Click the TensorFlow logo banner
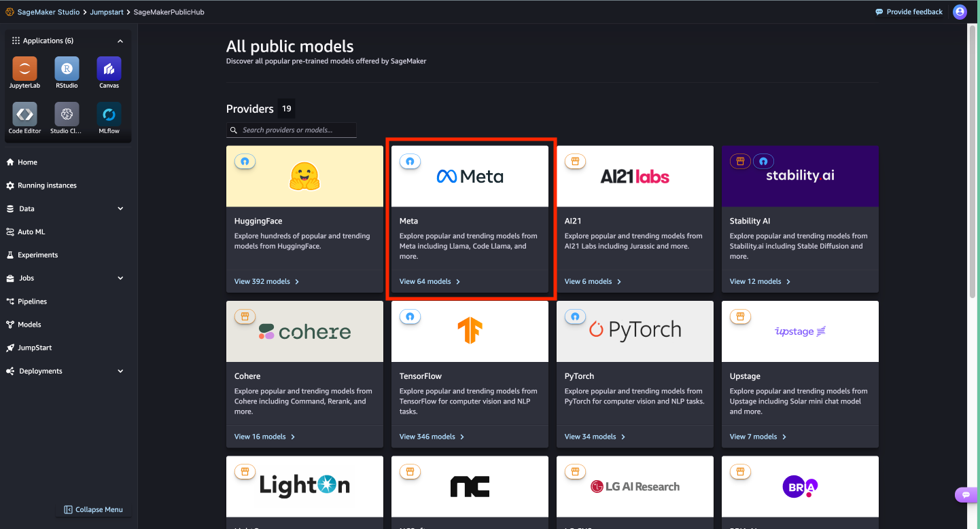 pyautogui.click(x=470, y=331)
